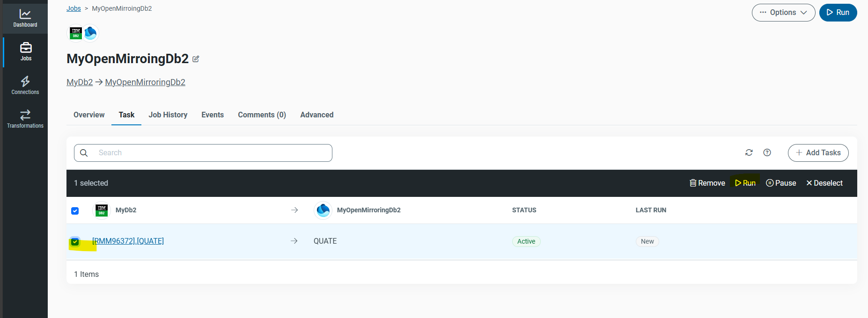Switch to the Overview tab
The image size is (868, 318).
89,115
